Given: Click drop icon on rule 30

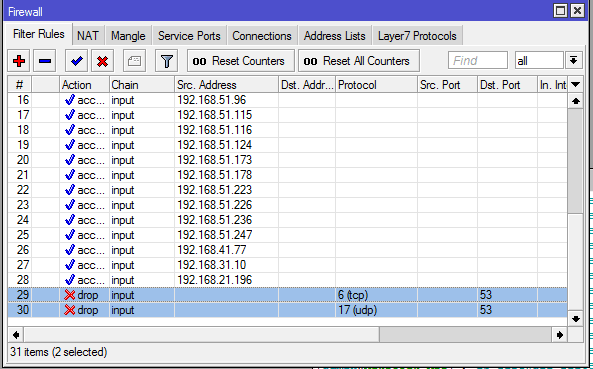Looking at the screenshot, I should pyautogui.click(x=70, y=310).
